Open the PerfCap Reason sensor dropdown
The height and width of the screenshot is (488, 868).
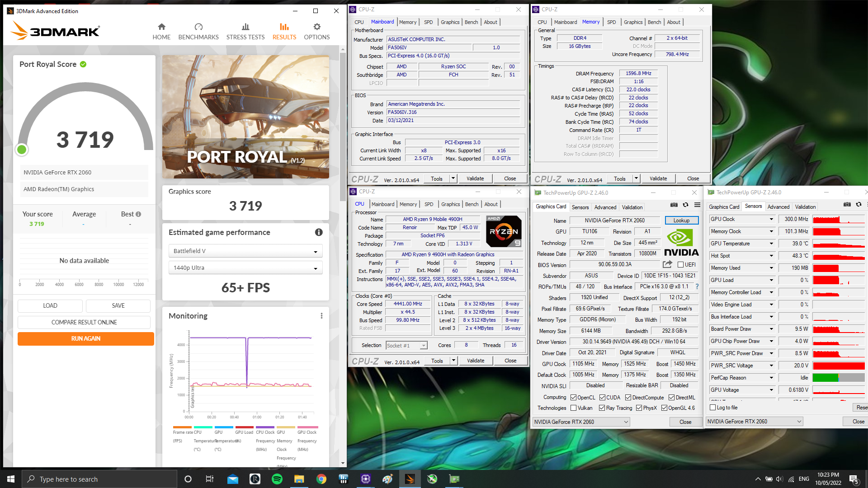point(771,378)
